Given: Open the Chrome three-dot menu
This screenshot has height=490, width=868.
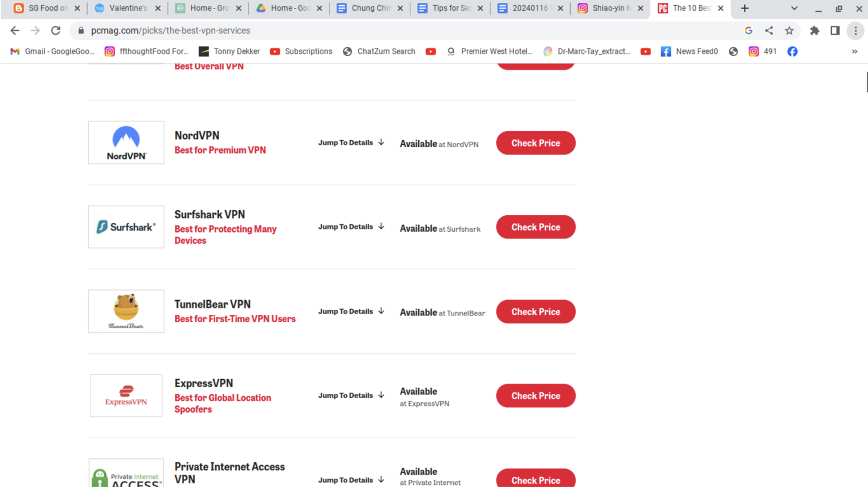Looking at the screenshot, I should click(855, 31).
